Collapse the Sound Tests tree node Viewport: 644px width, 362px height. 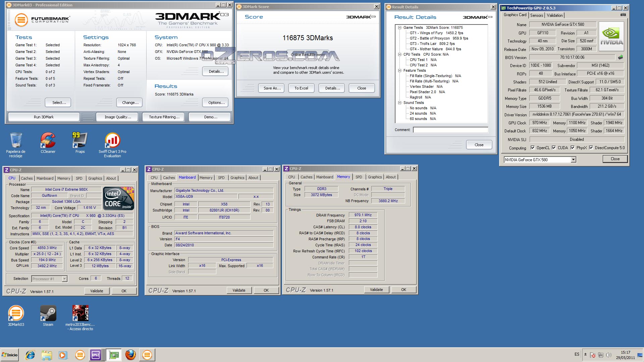click(x=399, y=103)
